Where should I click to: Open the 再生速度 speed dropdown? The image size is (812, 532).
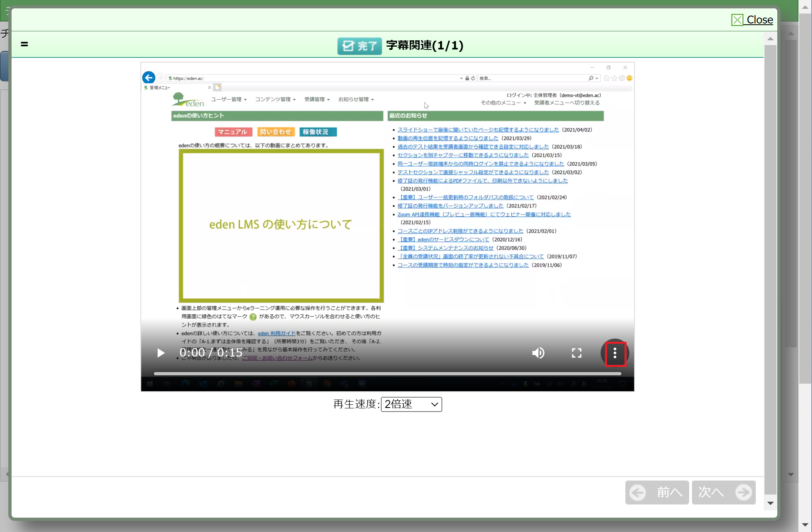click(411, 404)
